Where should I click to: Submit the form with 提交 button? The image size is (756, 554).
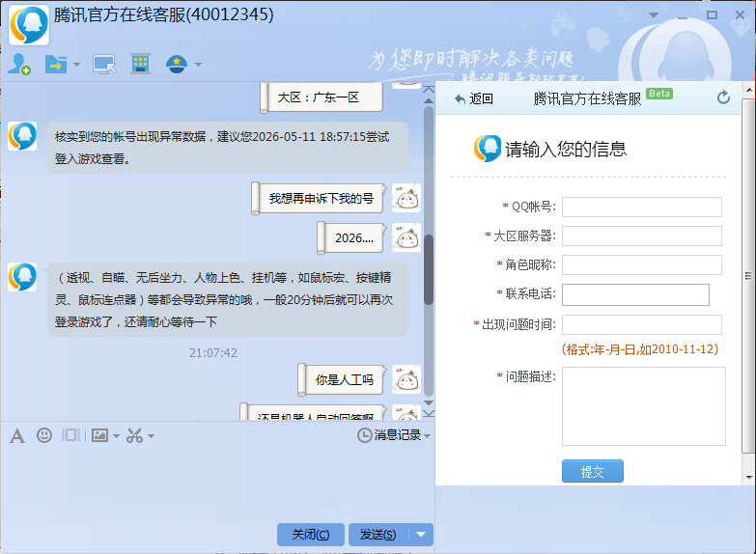click(x=593, y=471)
